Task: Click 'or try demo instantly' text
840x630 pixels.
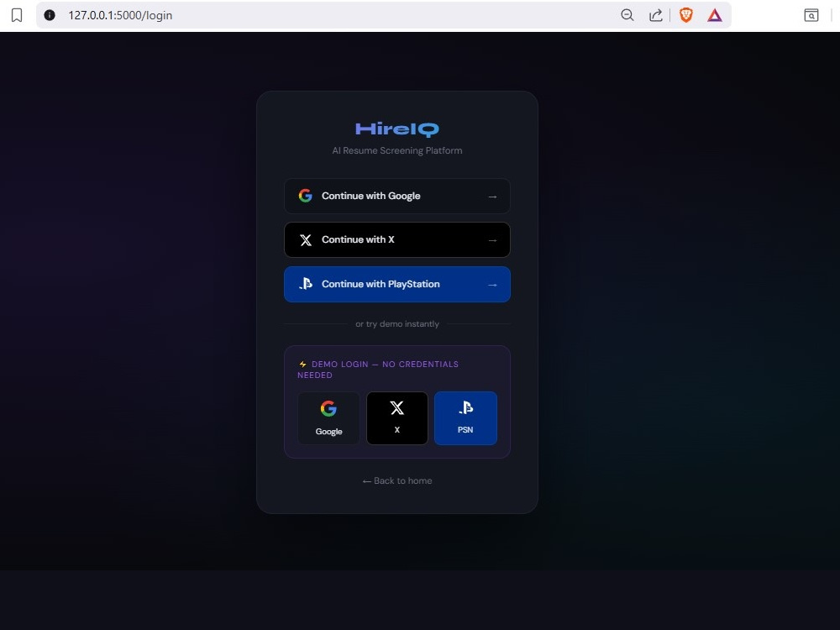Action: tap(397, 324)
